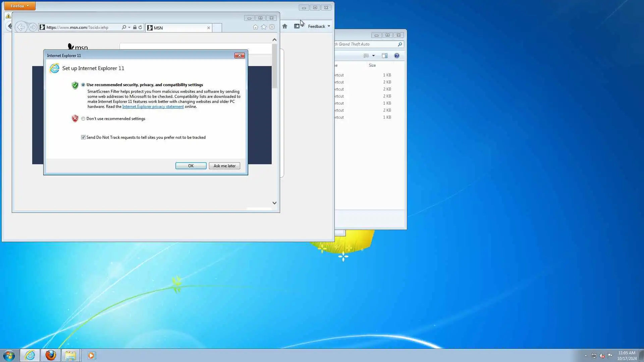Toggle the Explorer preview pane icon
The width and height of the screenshot is (644, 362).
(385, 56)
